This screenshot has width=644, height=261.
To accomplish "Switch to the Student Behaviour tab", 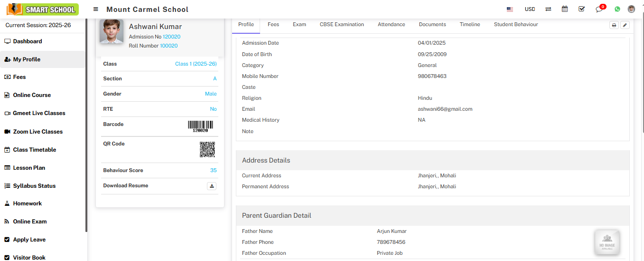I will click(515, 25).
